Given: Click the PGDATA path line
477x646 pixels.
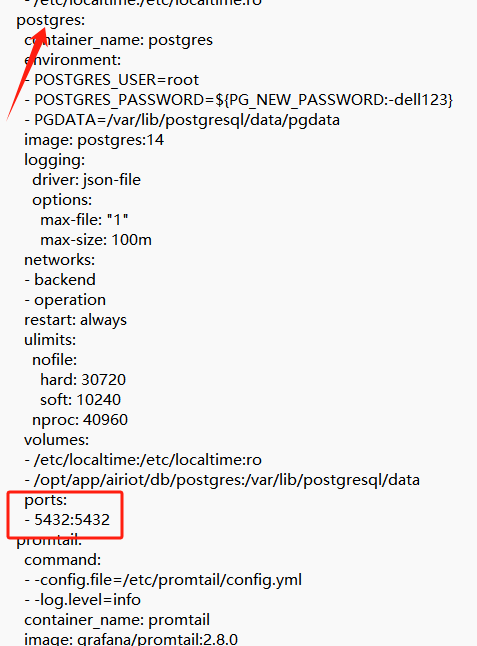Looking at the screenshot, I should tap(182, 120).
